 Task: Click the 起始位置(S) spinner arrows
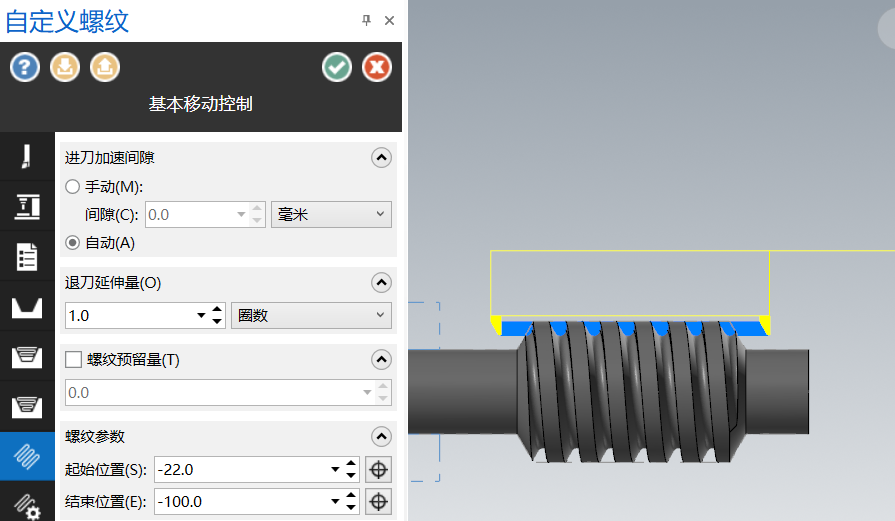click(x=351, y=470)
